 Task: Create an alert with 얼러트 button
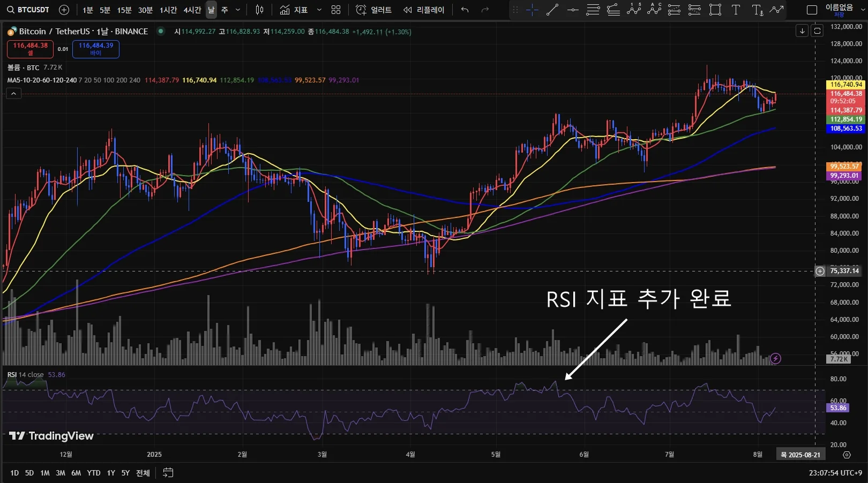tap(373, 10)
